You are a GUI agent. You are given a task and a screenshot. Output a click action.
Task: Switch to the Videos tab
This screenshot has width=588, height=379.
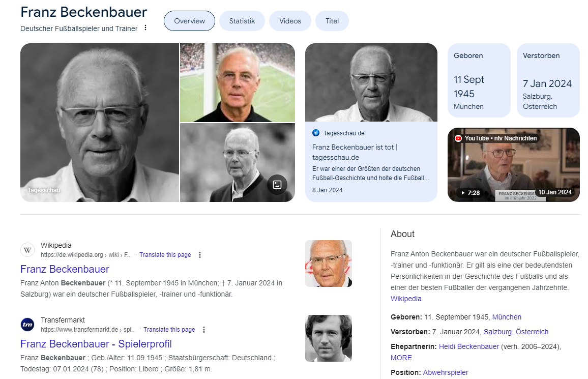[290, 21]
